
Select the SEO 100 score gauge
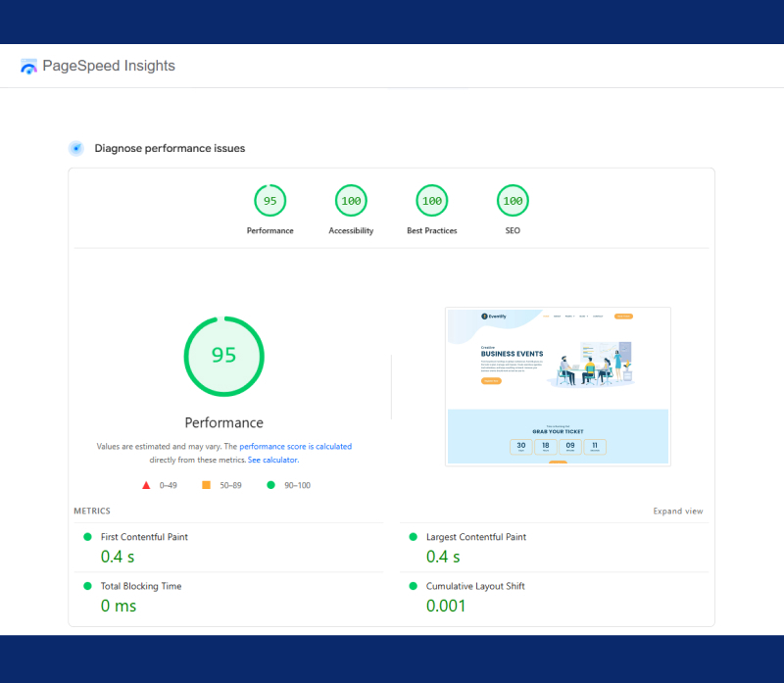512,201
